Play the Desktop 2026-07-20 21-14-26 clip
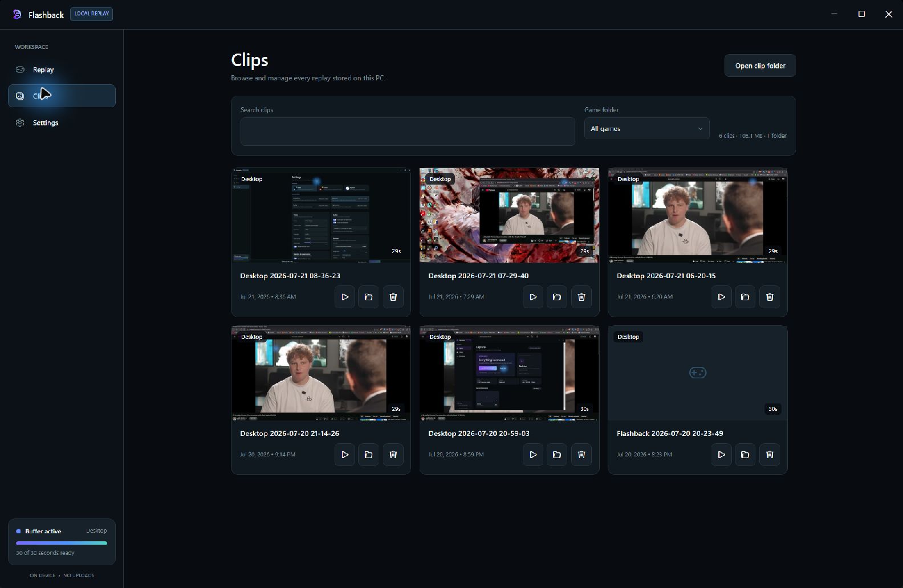This screenshot has width=903, height=588. (x=345, y=455)
